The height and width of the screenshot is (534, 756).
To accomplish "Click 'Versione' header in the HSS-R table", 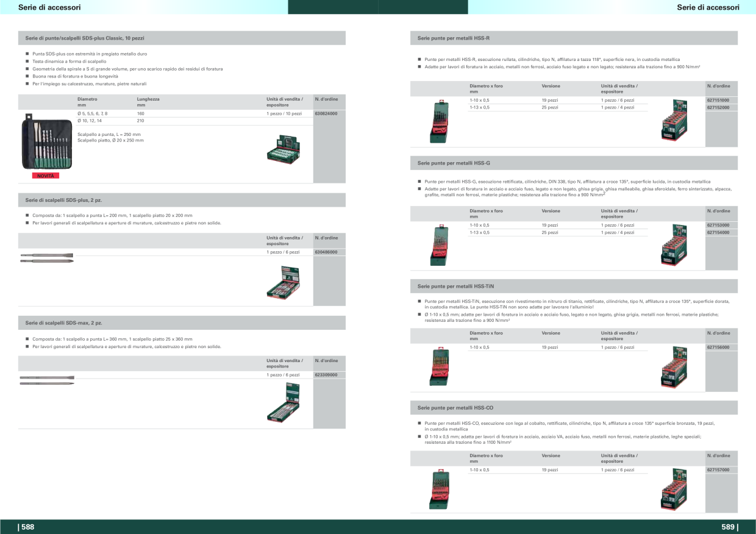I will (551, 86).
